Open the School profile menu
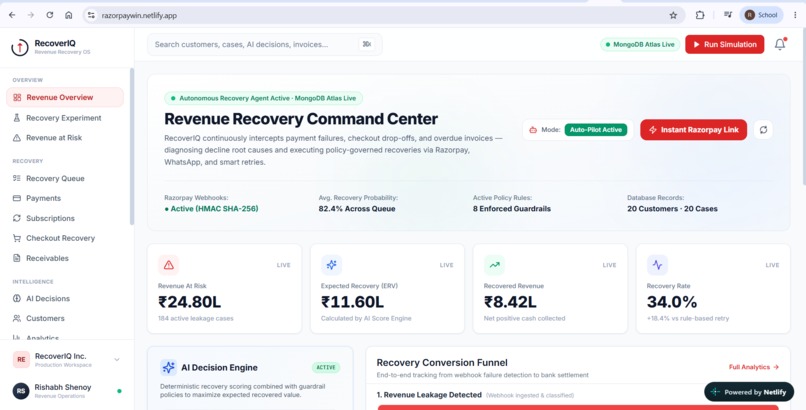The width and height of the screenshot is (806, 410). [761, 15]
